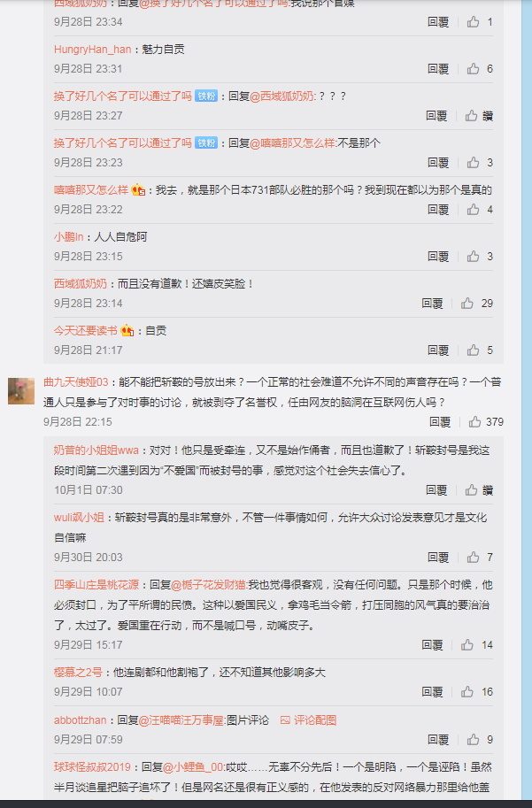This screenshot has width=532, height=808.
Task: Open the @小鲤鱼_00 mention link
Action: coord(194,766)
